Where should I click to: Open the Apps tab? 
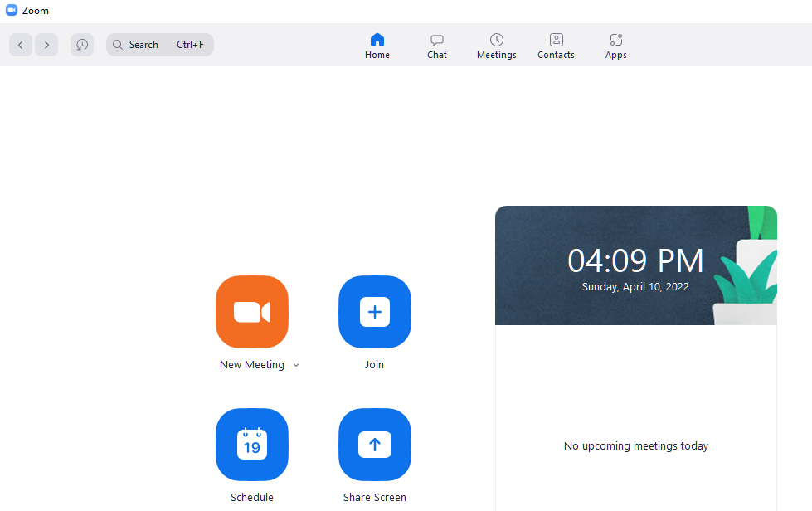615,46
